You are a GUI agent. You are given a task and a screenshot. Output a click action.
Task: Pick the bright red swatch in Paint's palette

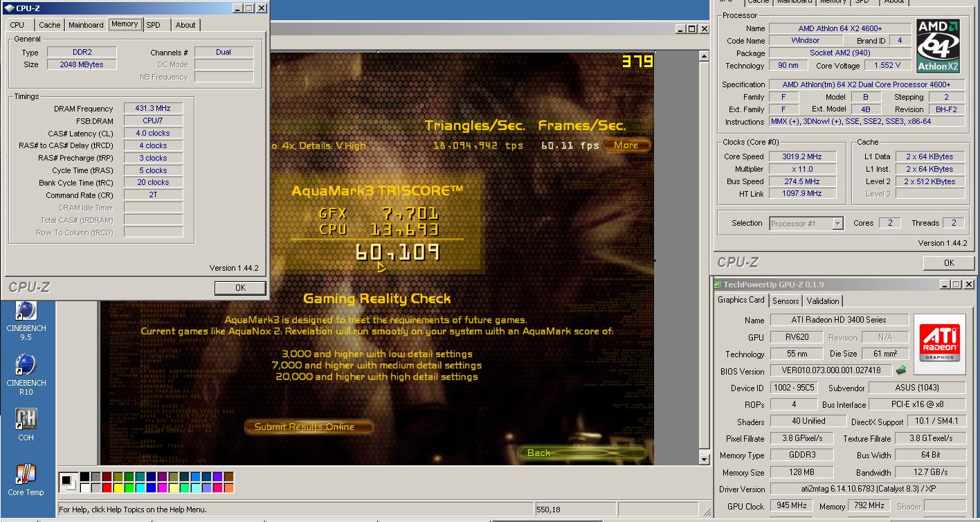107,487
